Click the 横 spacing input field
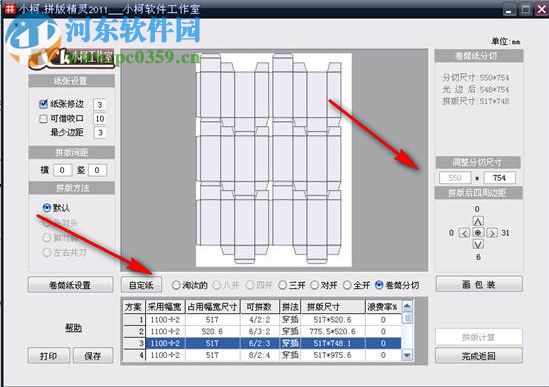 coord(62,170)
